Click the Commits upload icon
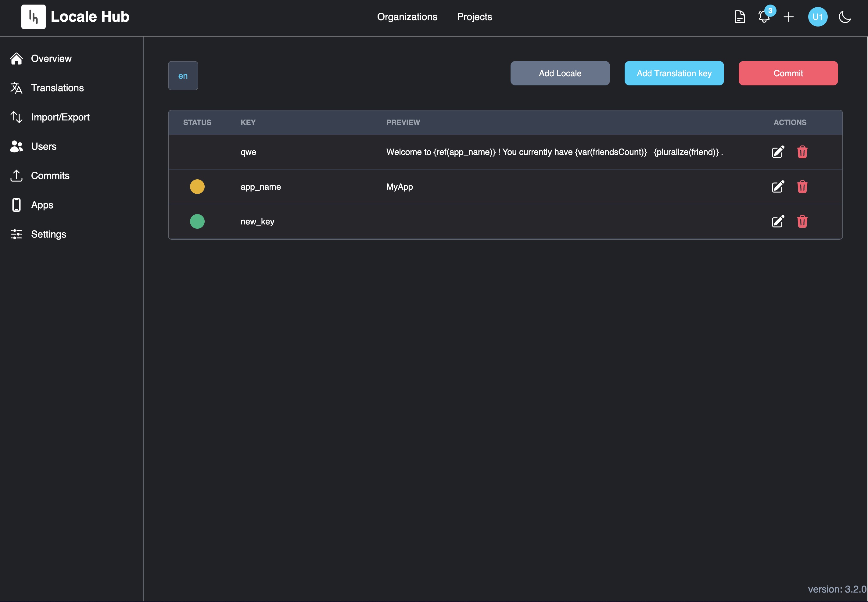Screen dimensions: 868x602 (16, 176)
